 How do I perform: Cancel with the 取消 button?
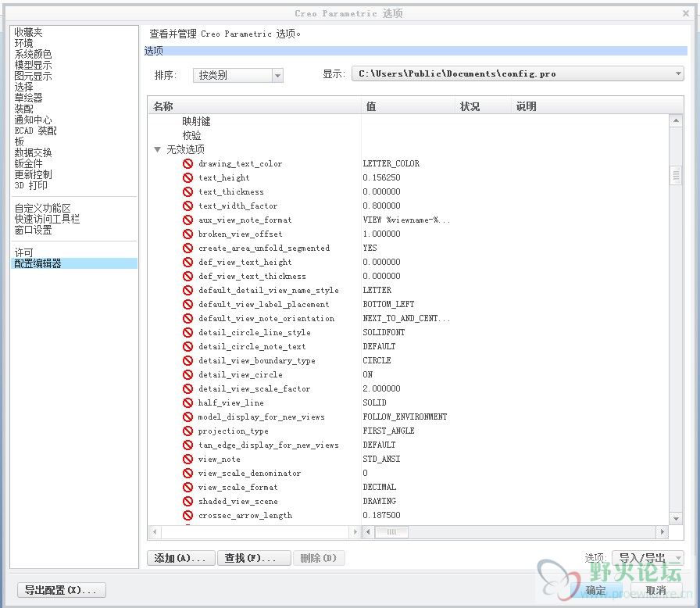[x=655, y=590]
